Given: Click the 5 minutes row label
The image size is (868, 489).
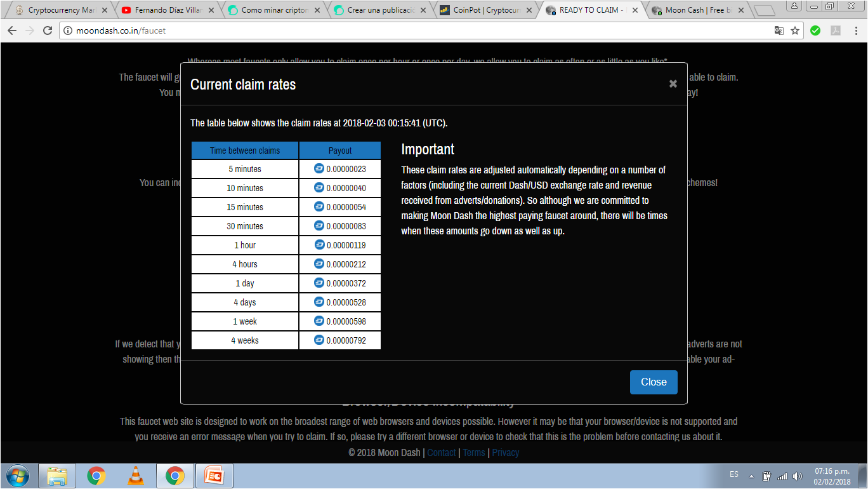Looking at the screenshot, I should click(x=245, y=169).
